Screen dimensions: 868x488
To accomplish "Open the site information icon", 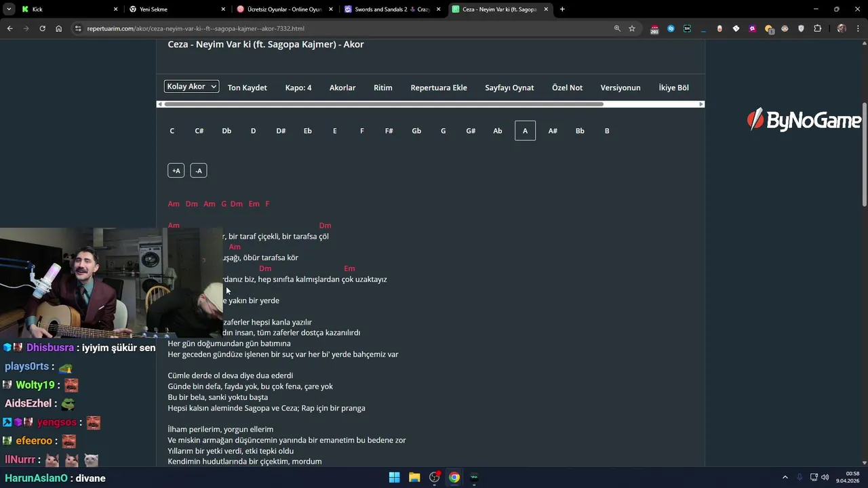I will [78, 28].
